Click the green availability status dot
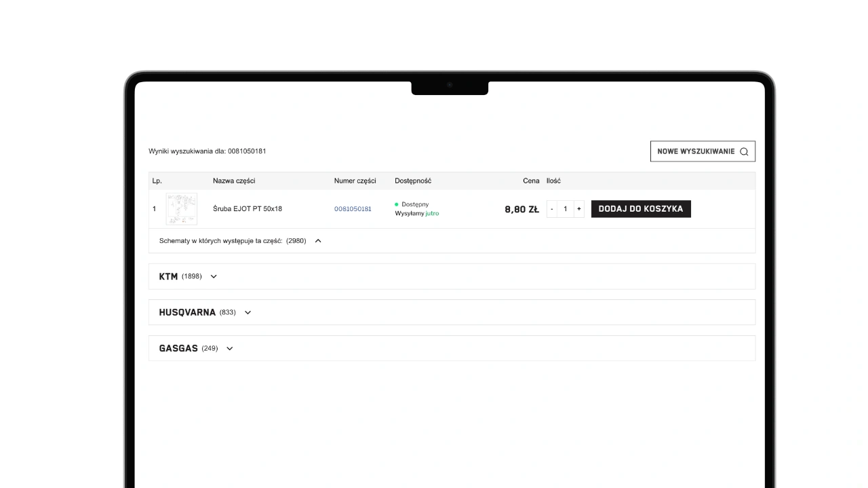Screen dimensions: 868x488 tap(397, 204)
